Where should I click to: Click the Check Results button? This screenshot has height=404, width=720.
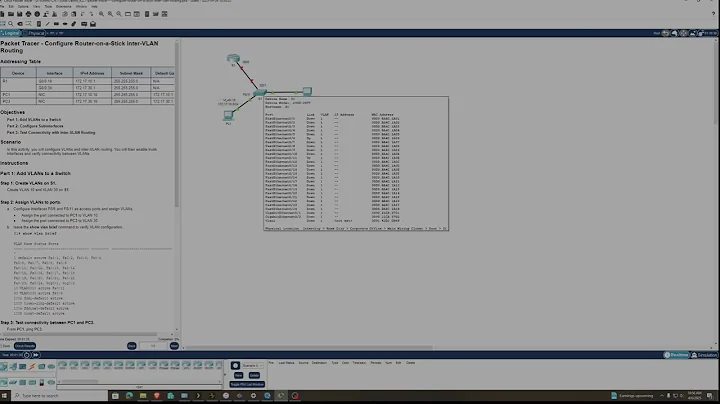click(x=25, y=346)
